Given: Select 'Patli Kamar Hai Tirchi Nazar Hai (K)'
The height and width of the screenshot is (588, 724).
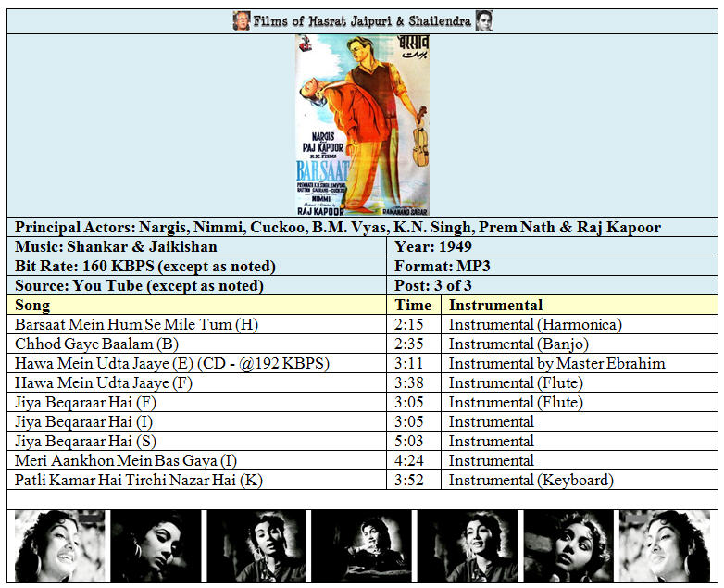Looking at the screenshot, I should click(x=139, y=480).
